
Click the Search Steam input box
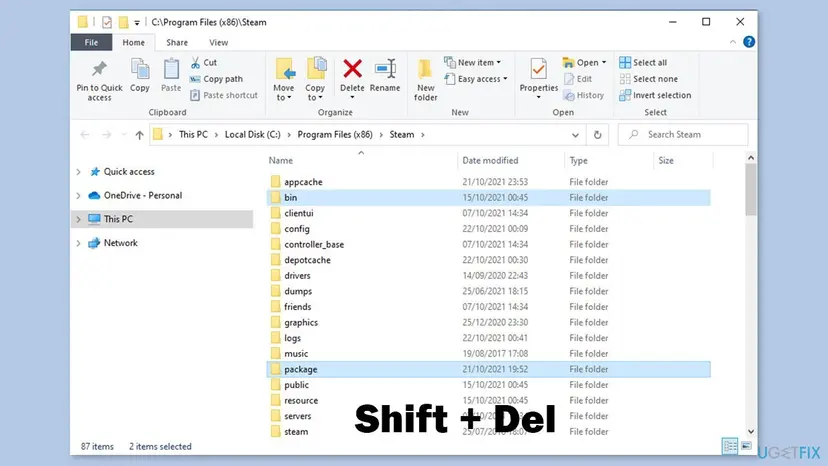point(683,135)
